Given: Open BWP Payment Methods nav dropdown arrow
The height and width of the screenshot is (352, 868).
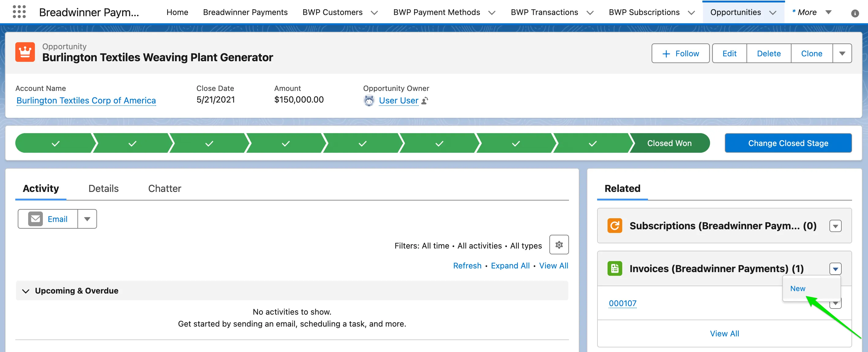Looking at the screenshot, I should [x=492, y=13].
